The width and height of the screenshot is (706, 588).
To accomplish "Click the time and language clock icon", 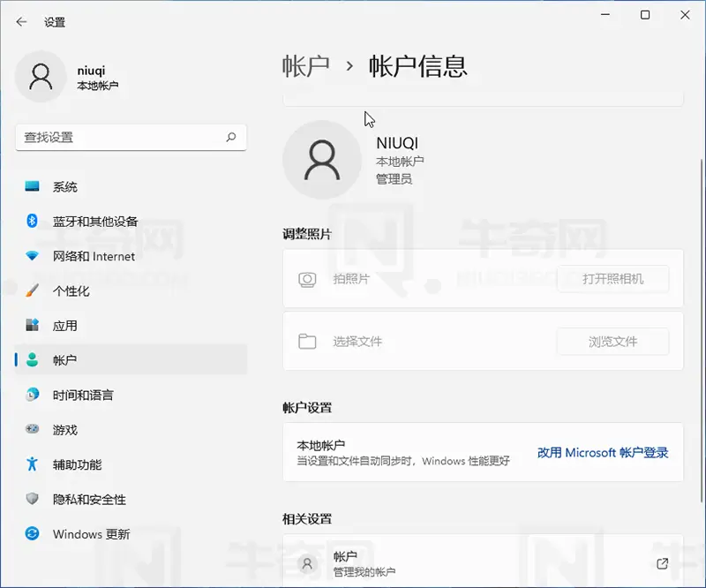I will [x=32, y=395].
